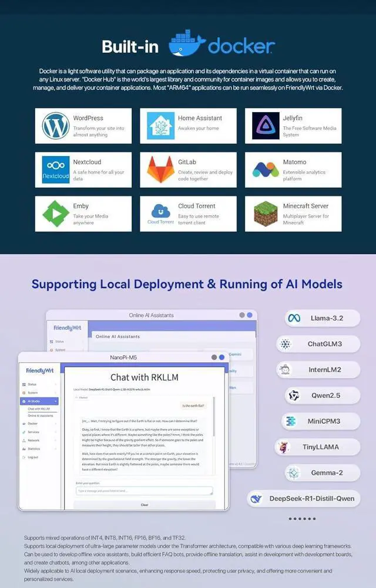Image resolution: width=376 pixels, height=588 pixels.
Task: Open the Minecraft Server app card
Action: (293, 214)
